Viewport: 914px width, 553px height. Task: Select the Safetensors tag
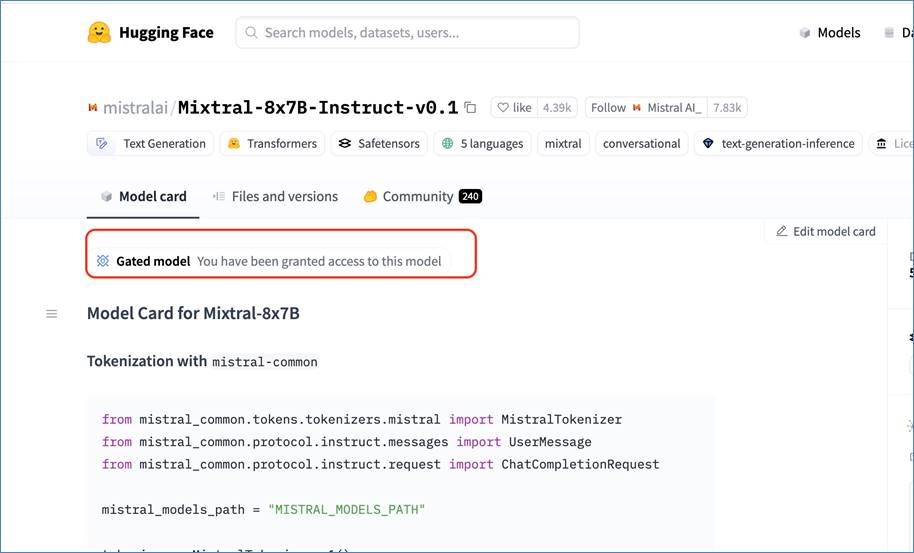point(379,143)
